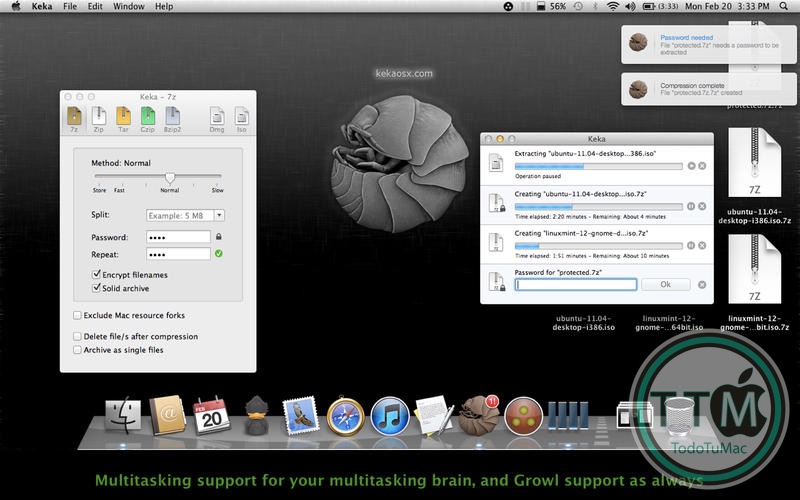Viewport: 800px width, 500px height.
Task: Click the 56% memory indicator
Action: pos(551,6)
